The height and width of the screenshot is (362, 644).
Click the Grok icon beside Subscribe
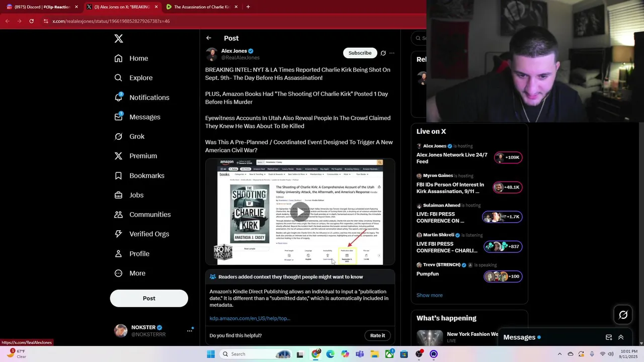point(383,53)
